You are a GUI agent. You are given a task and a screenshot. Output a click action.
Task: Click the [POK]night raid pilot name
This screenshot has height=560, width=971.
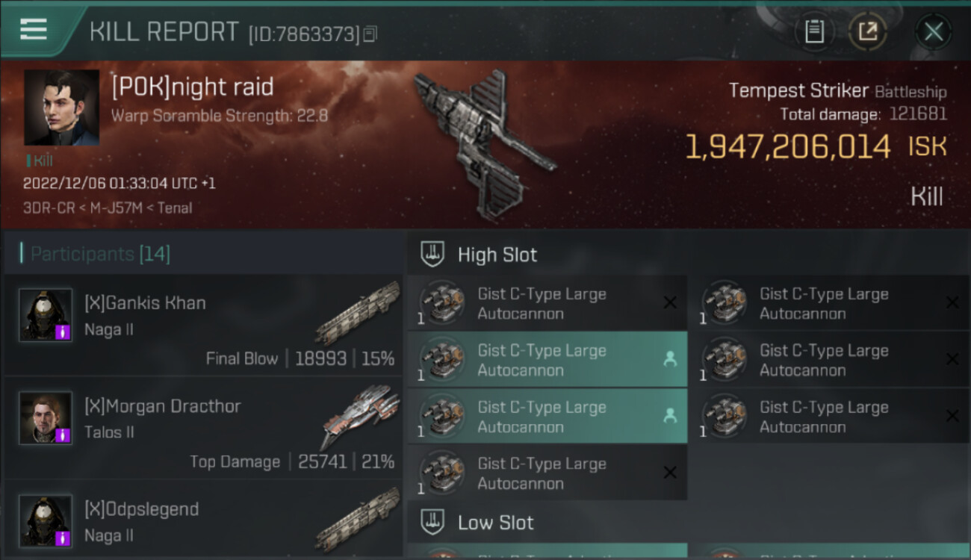point(193,87)
